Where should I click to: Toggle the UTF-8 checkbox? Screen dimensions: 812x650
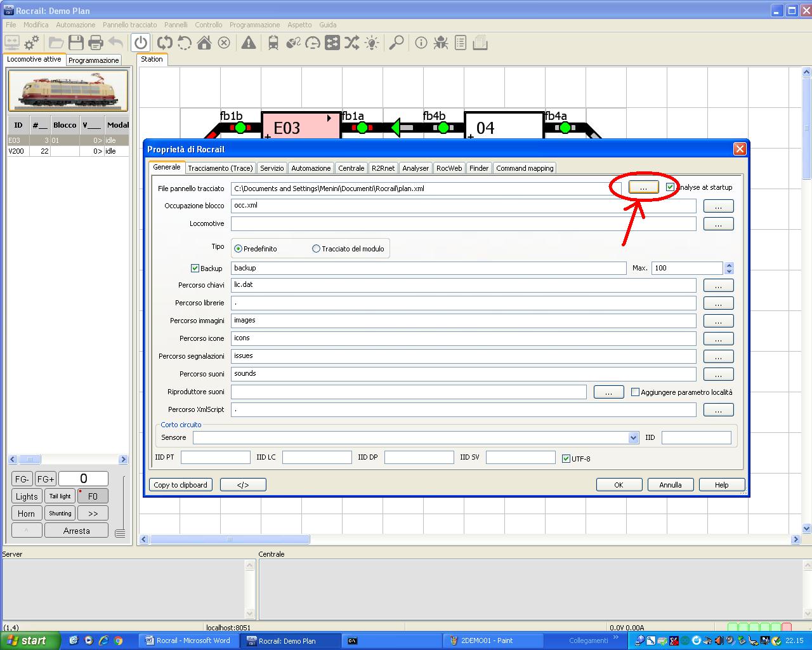click(x=566, y=458)
